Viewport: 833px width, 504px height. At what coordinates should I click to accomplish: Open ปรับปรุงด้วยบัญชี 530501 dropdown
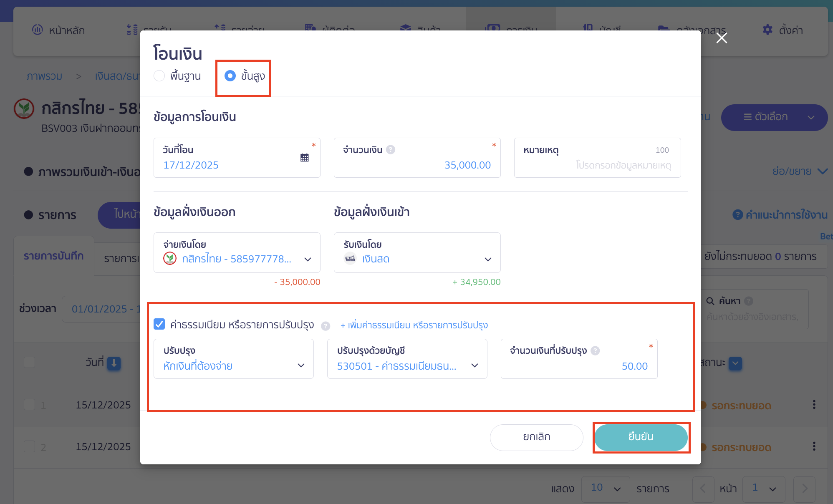[475, 365]
